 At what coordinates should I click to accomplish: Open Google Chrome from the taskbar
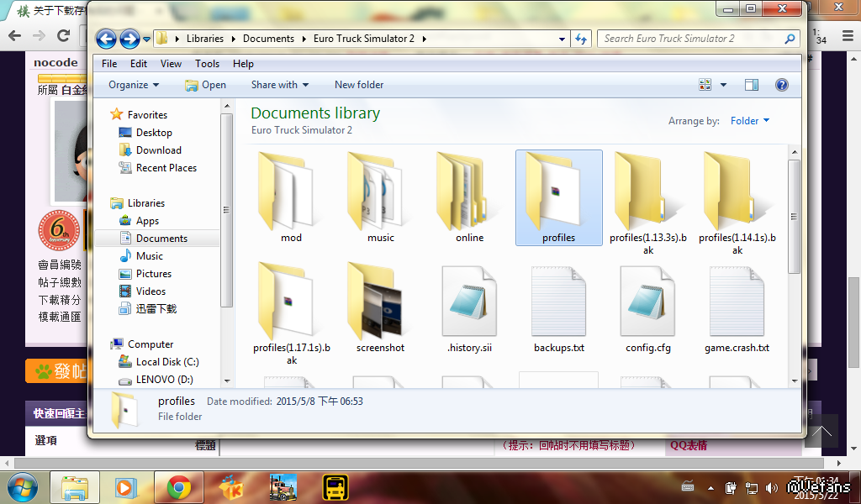pos(178,487)
